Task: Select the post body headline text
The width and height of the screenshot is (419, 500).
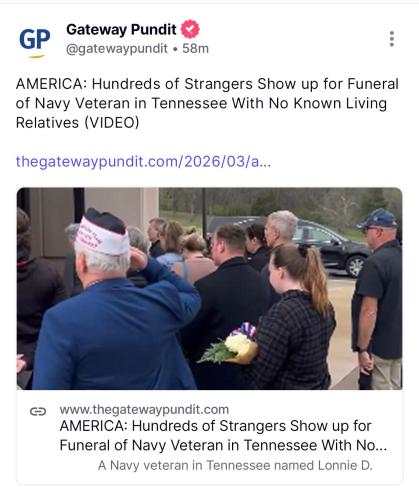Action: coord(207,103)
